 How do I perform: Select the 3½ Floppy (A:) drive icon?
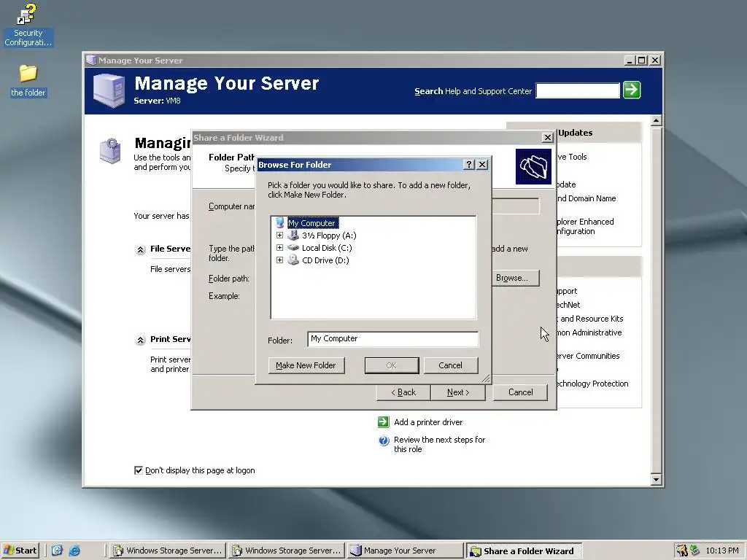[x=293, y=236]
